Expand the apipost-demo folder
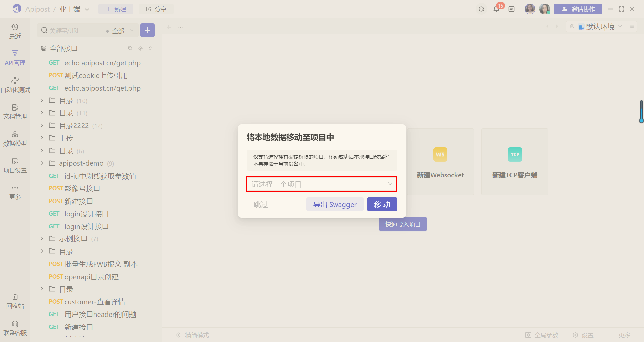Screen dimensions: 644x342 [x=42, y=163]
